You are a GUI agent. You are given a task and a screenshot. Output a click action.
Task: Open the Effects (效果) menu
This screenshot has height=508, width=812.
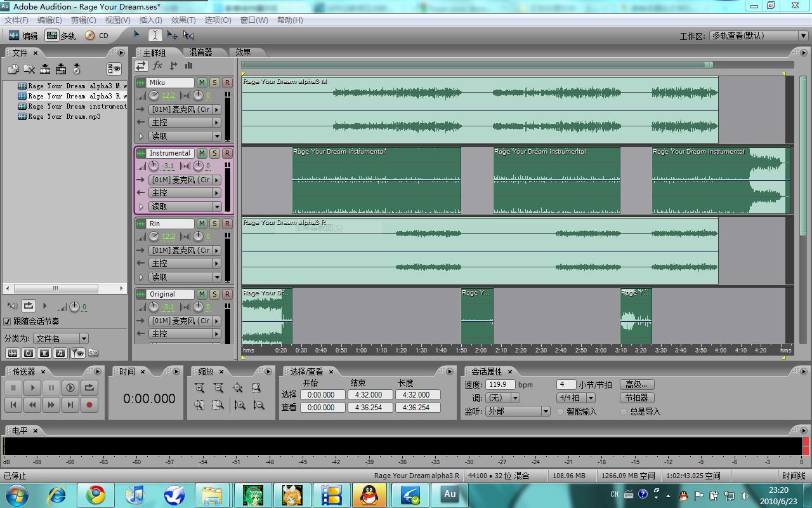pyautogui.click(x=183, y=20)
